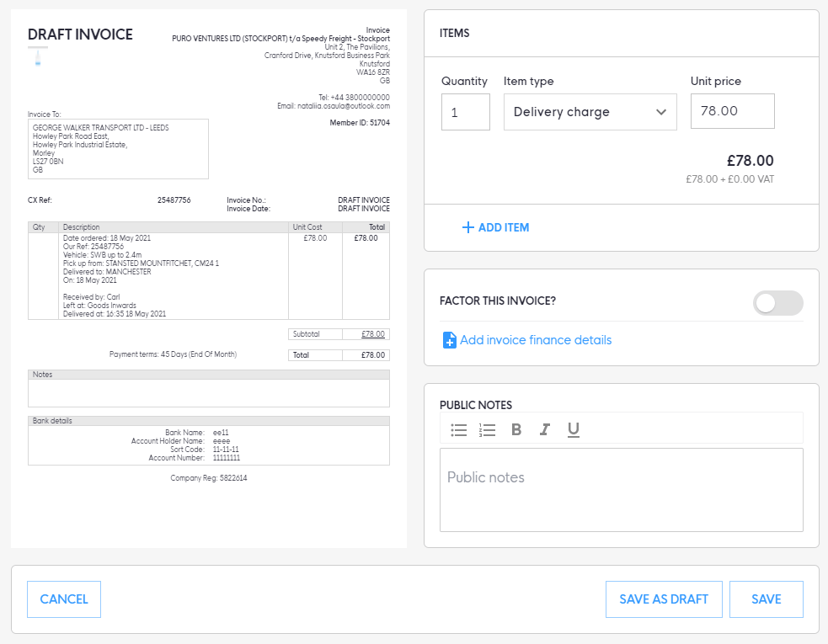Image resolution: width=828 pixels, height=644 pixels.
Task: Click the 'Bank details' section header
Action: pos(209,421)
